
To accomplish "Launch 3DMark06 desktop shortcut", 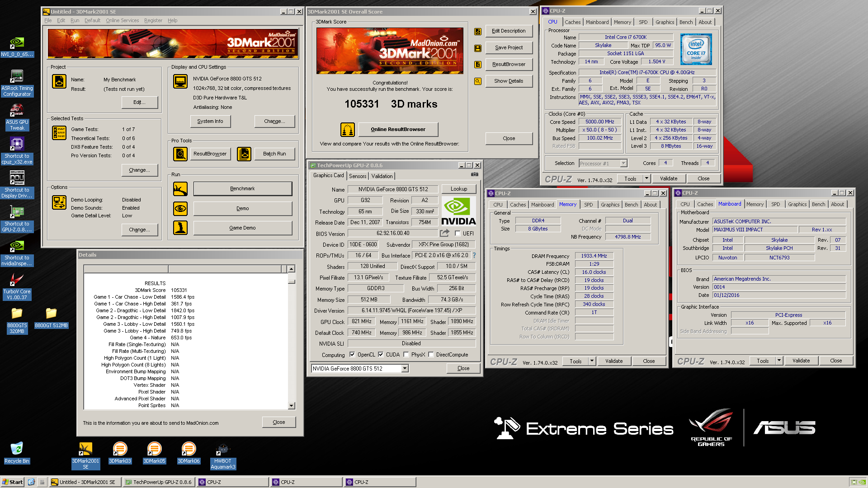I will [189, 453].
